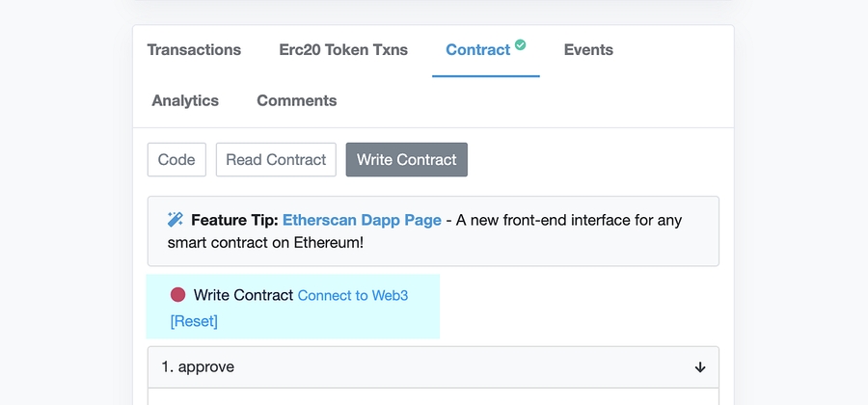Click the red Web3 connection status dot
The width and height of the screenshot is (868, 405).
click(177, 295)
